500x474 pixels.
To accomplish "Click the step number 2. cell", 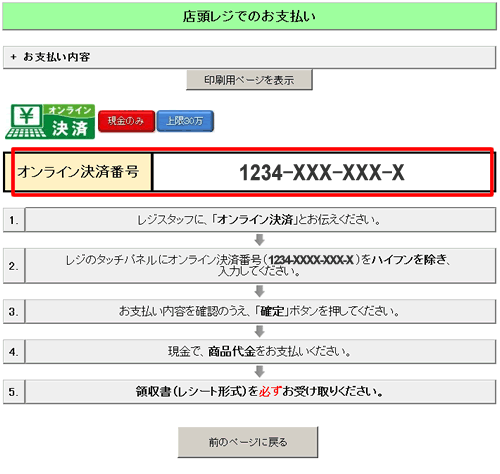I will tap(14, 266).
